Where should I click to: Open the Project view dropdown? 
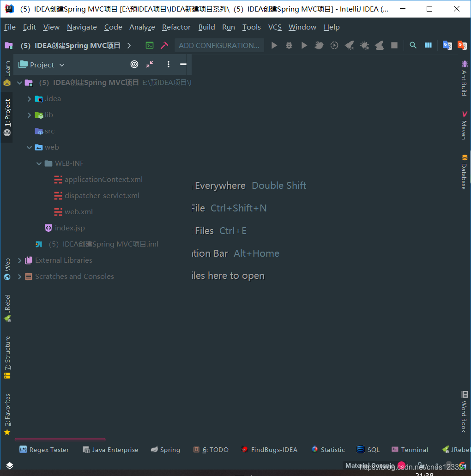coord(42,65)
